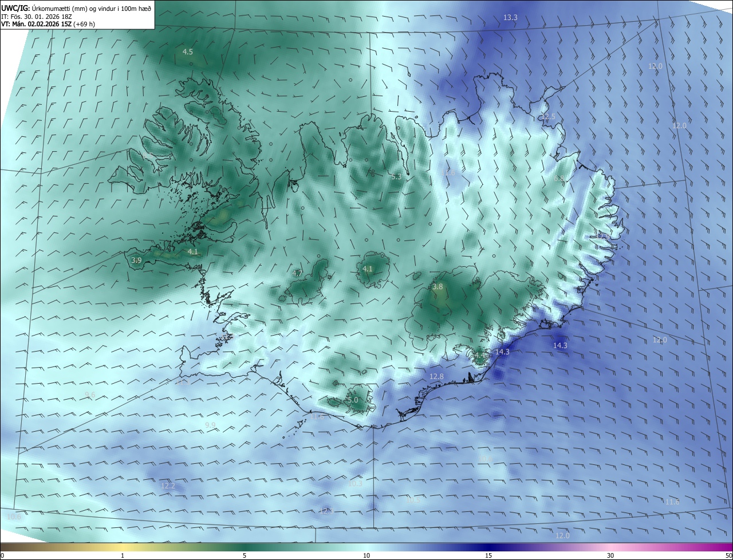Click the 4.4 value label
The width and height of the screenshot is (733, 560).
click(x=480, y=356)
